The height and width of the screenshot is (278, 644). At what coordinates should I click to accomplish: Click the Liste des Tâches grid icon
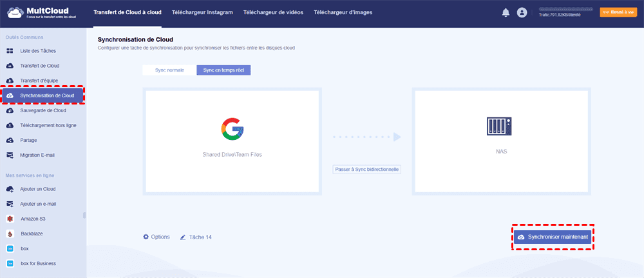coord(10,51)
